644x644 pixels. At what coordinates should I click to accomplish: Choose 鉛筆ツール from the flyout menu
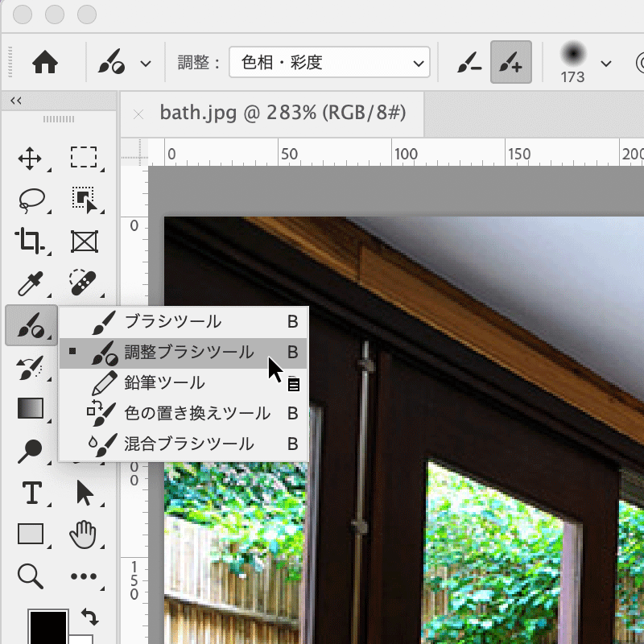[184, 383]
